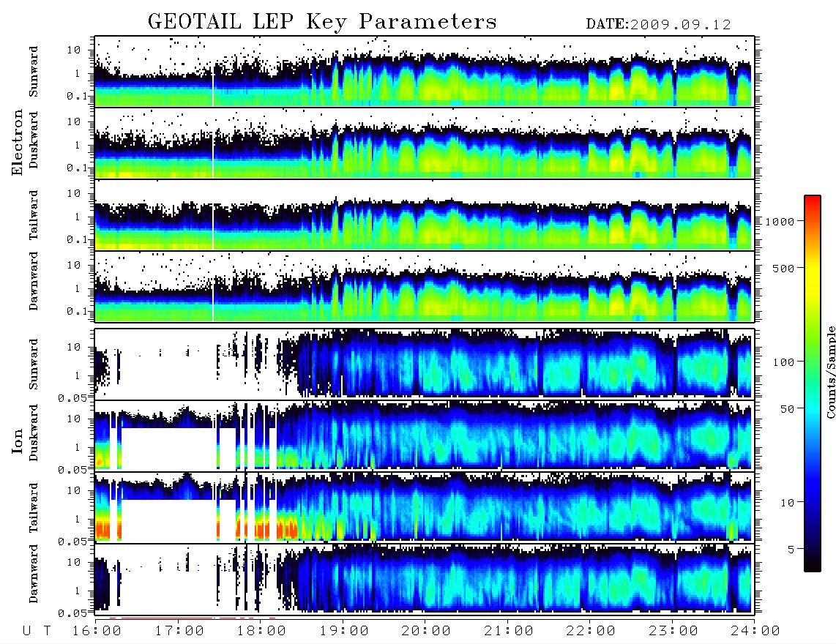Click the 17:00 time tick label
The image size is (836, 644).
coord(179,631)
